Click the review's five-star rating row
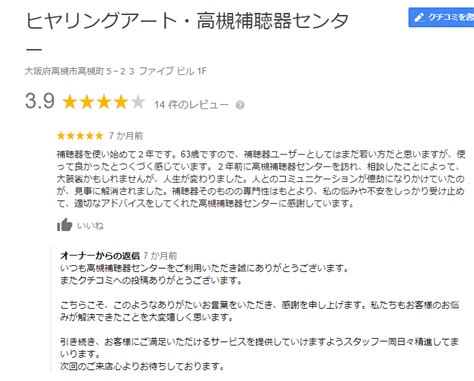This screenshot has width=474, height=381. pyautogui.click(x=80, y=136)
